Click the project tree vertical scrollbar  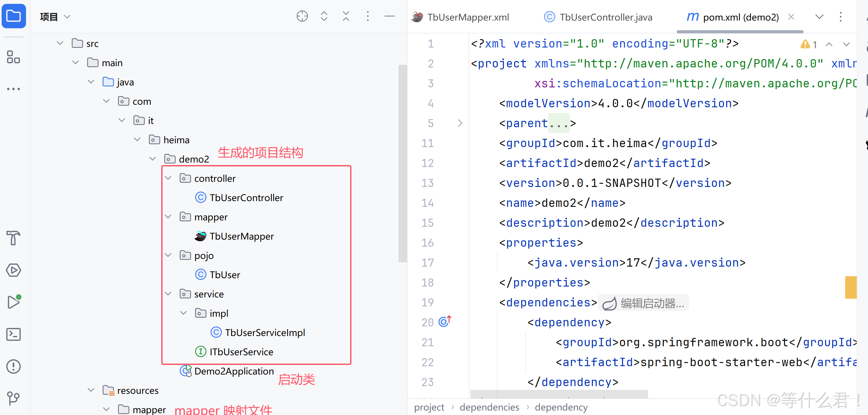point(403,163)
